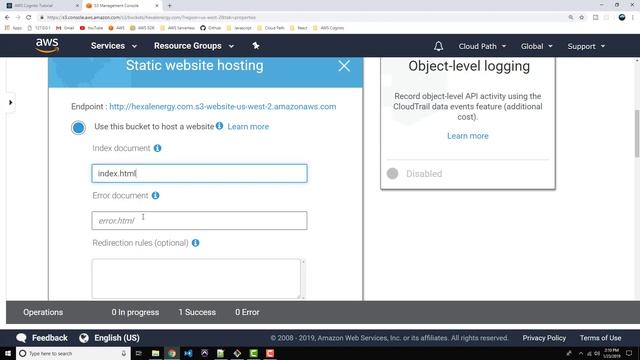The image size is (640, 360).
Task: Open a new browser tab
Action: click(x=169, y=6)
